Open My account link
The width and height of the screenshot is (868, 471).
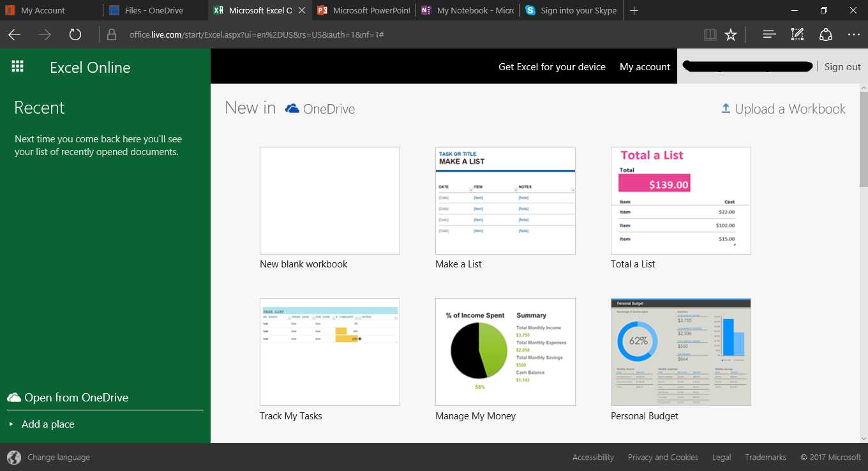tap(645, 66)
